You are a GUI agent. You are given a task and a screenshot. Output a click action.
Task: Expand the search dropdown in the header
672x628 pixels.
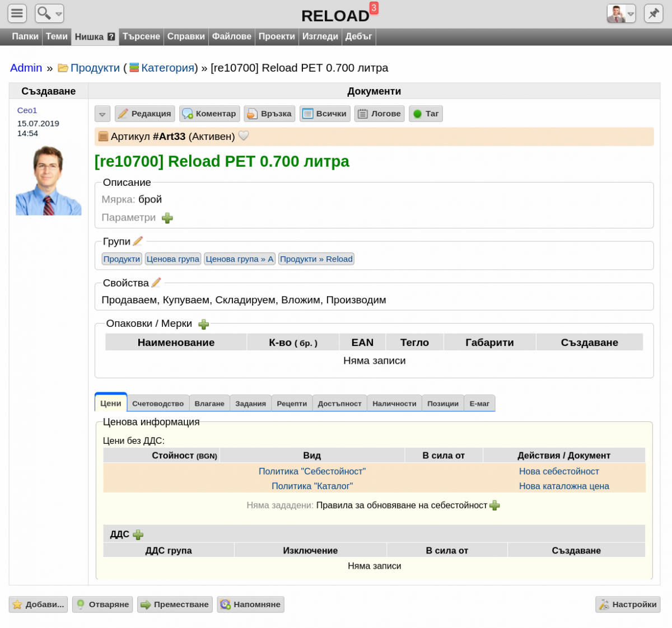tap(49, 13)
